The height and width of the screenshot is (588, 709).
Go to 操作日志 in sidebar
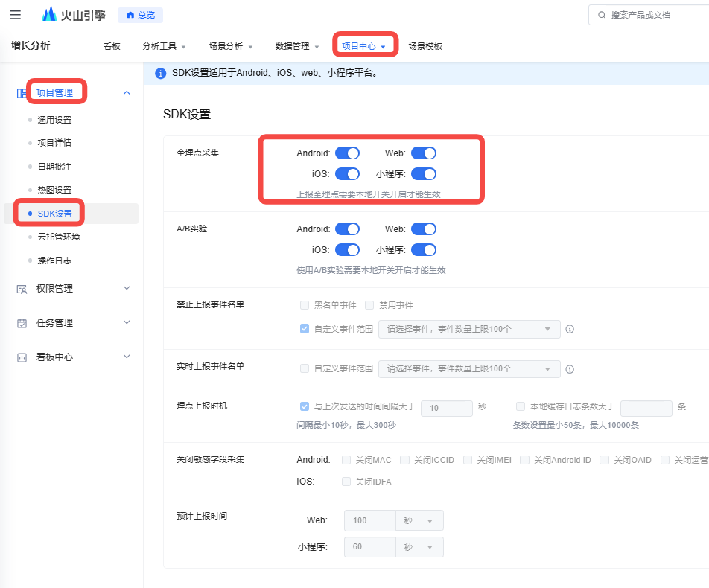pyautogui.click(x=54, y=261)
